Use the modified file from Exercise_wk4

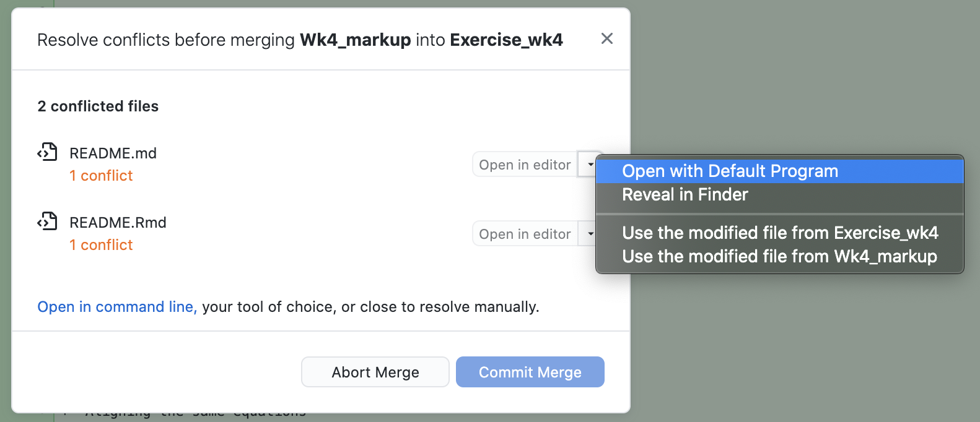[779, 233]
